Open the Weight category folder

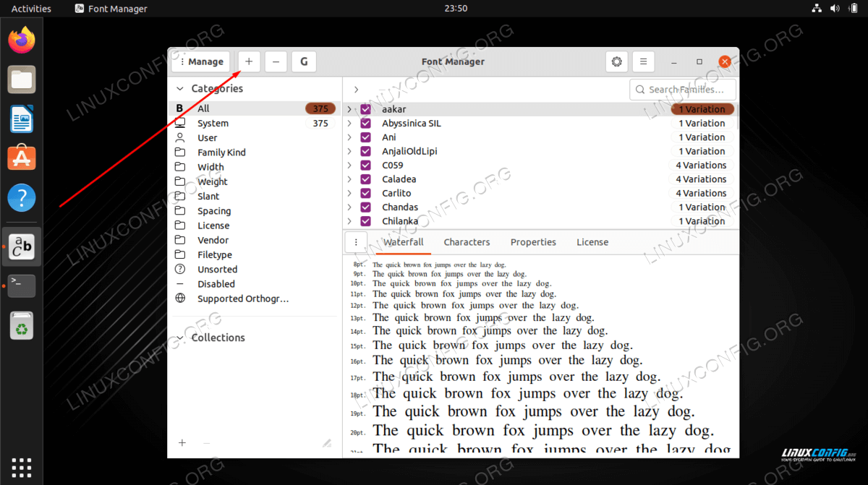[254, 181]
